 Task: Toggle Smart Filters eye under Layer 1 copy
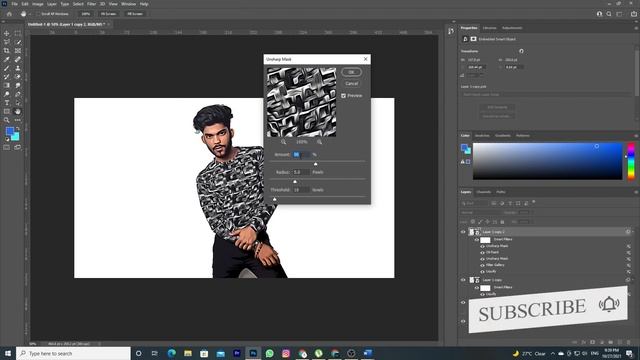(x=476, y=288)
